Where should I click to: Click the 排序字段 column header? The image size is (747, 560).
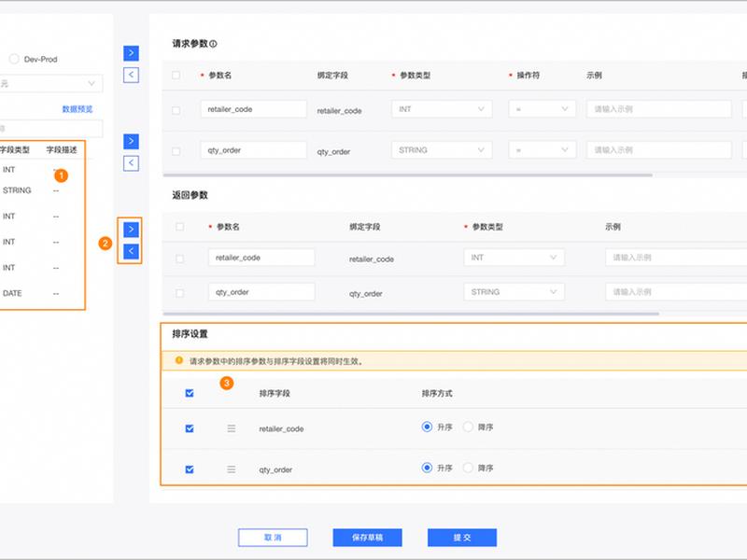pyautogui.click(x=275, y=393)
